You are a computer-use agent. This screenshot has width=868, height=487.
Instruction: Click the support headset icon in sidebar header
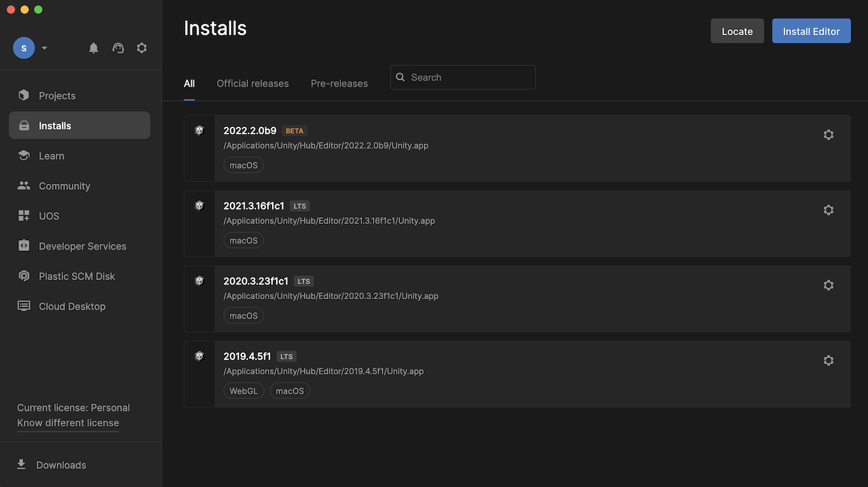[118, 48]
